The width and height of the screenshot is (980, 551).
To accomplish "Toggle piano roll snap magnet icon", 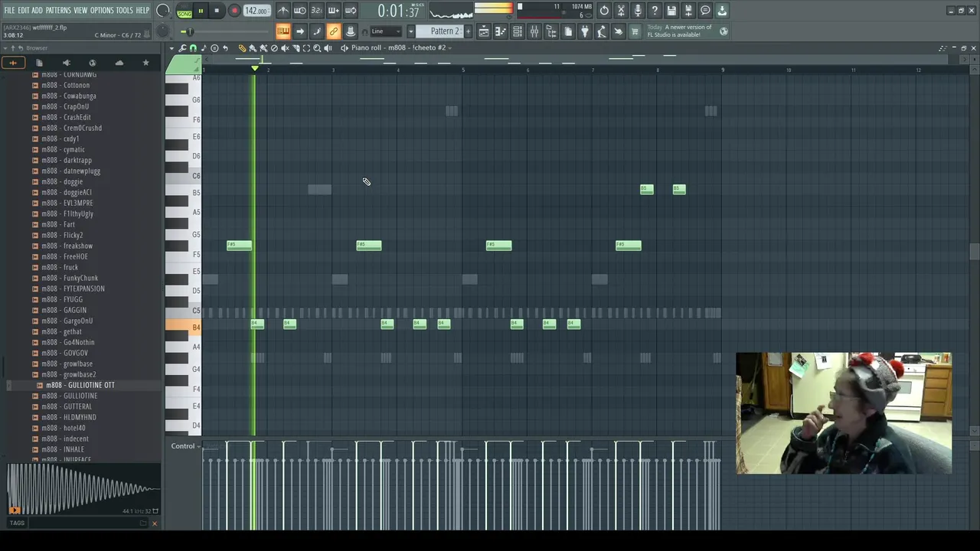I will [x=193, y=48].
